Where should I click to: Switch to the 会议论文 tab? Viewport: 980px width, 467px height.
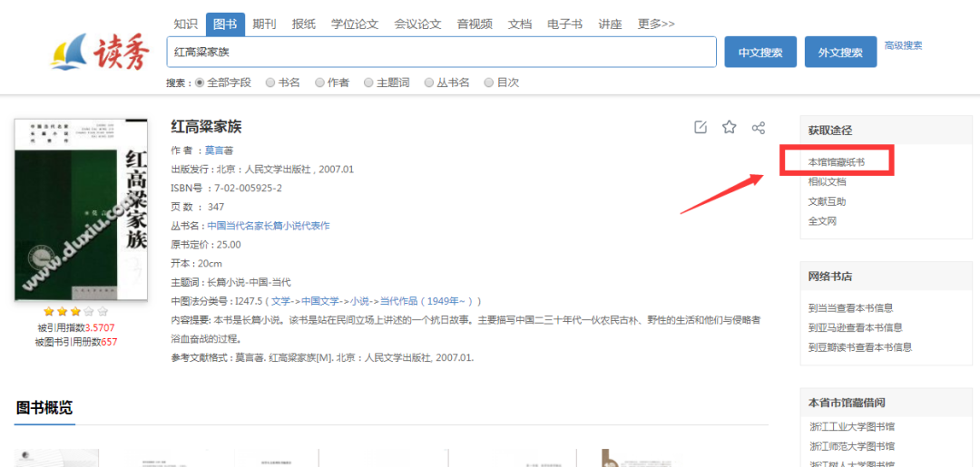tap(417, 24)
